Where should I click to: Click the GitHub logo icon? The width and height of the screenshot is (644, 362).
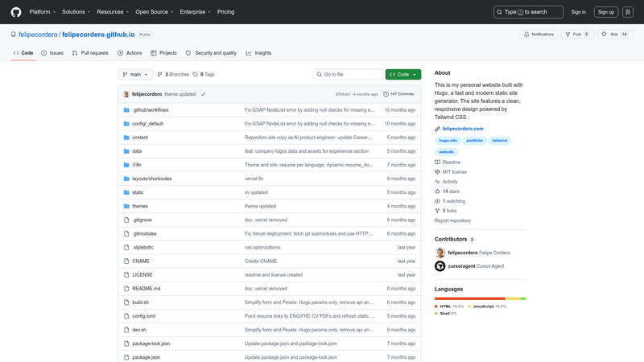tap(16, 12)
